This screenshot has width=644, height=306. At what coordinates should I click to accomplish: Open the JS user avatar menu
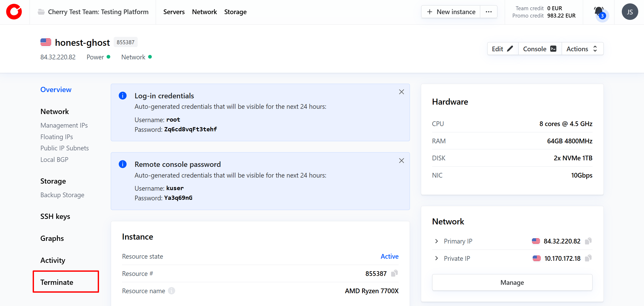[630, 12]
